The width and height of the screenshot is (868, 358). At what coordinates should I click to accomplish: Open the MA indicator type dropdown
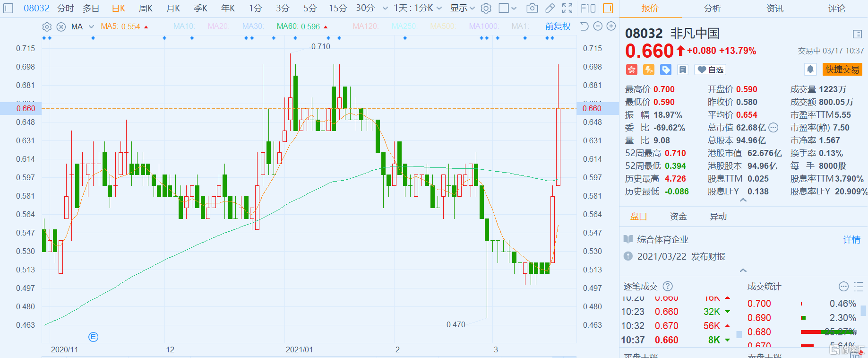coord(91,26)
